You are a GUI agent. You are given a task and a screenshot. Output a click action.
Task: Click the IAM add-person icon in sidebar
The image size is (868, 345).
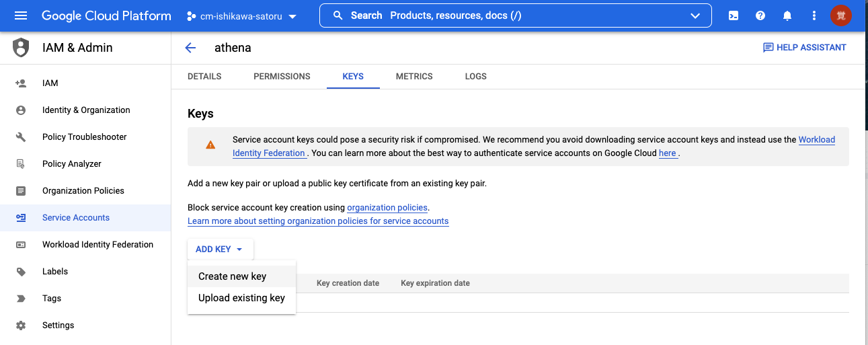pyautogui.click(x=21, y=83)
